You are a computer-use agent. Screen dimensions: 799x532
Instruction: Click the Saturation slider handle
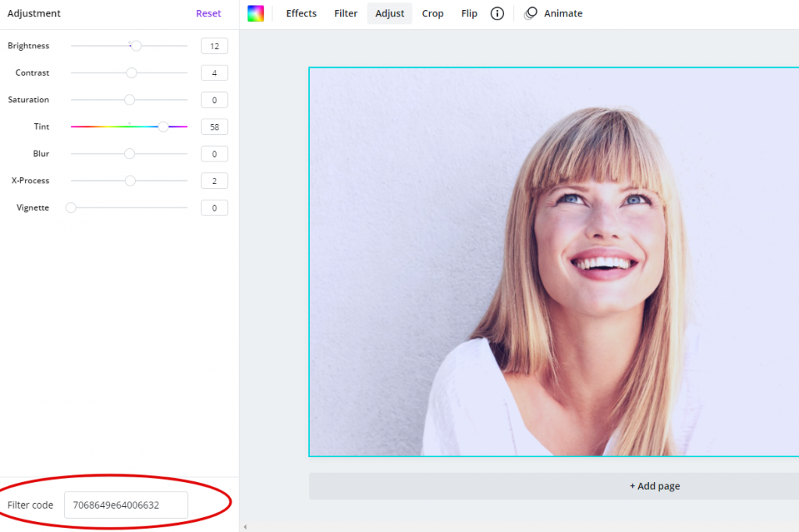coord(130,100)
